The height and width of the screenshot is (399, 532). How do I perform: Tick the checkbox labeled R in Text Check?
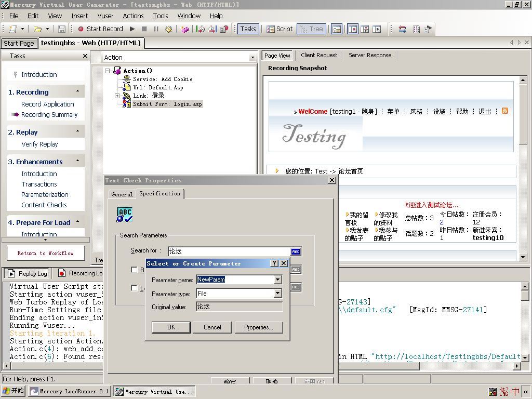[134, 270]
